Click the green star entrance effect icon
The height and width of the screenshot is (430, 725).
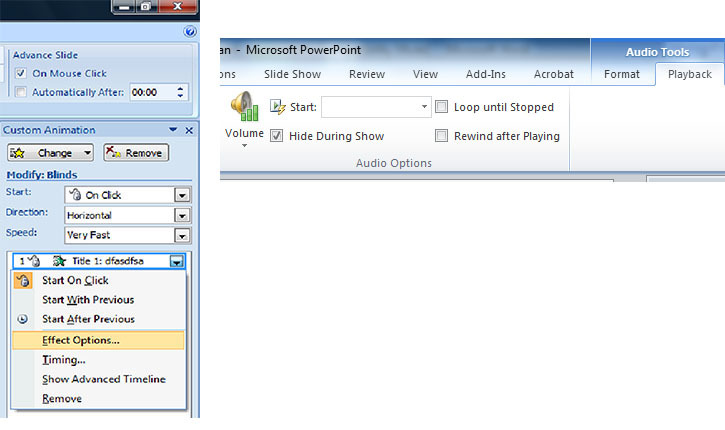[59, 261]
